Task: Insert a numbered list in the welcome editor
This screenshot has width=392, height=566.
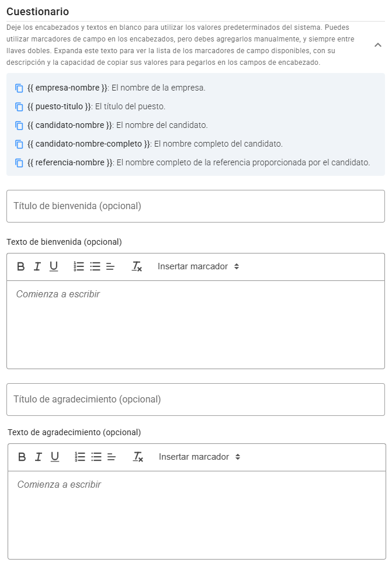Action: [78, 266]
